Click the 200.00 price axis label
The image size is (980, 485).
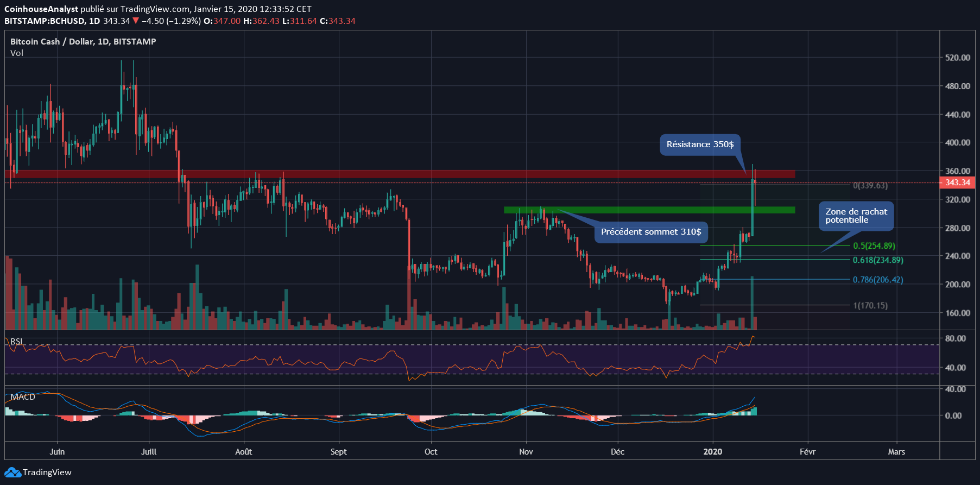(x=958, y=285)
